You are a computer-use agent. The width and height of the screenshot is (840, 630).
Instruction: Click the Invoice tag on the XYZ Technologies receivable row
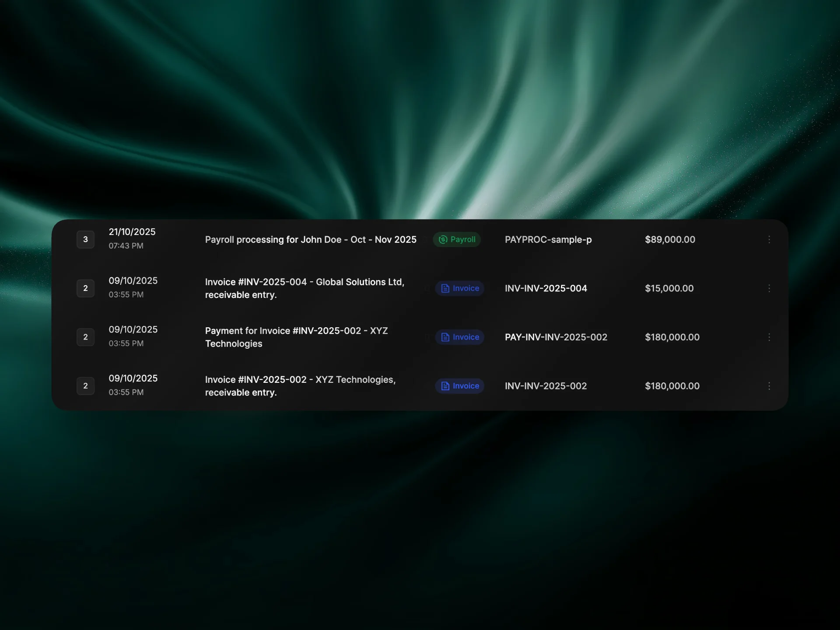[459, 386]
